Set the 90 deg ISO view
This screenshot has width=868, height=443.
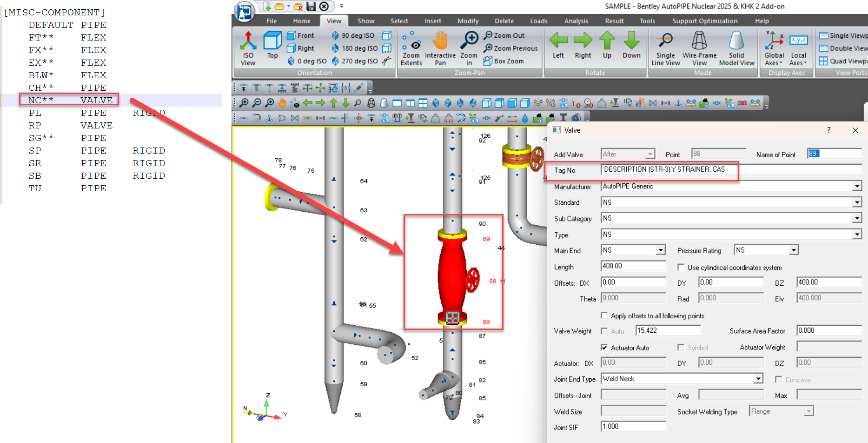click(352, 35)
